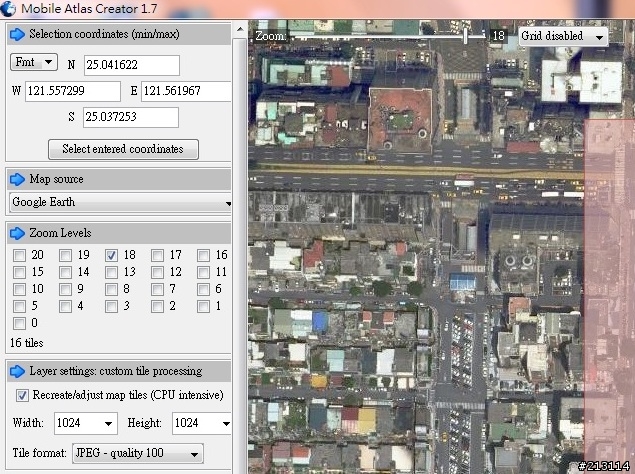The width and height of the screenshot is (635, 474).
Task: Click the map Zoom slider handle
Action: (466, 36)
